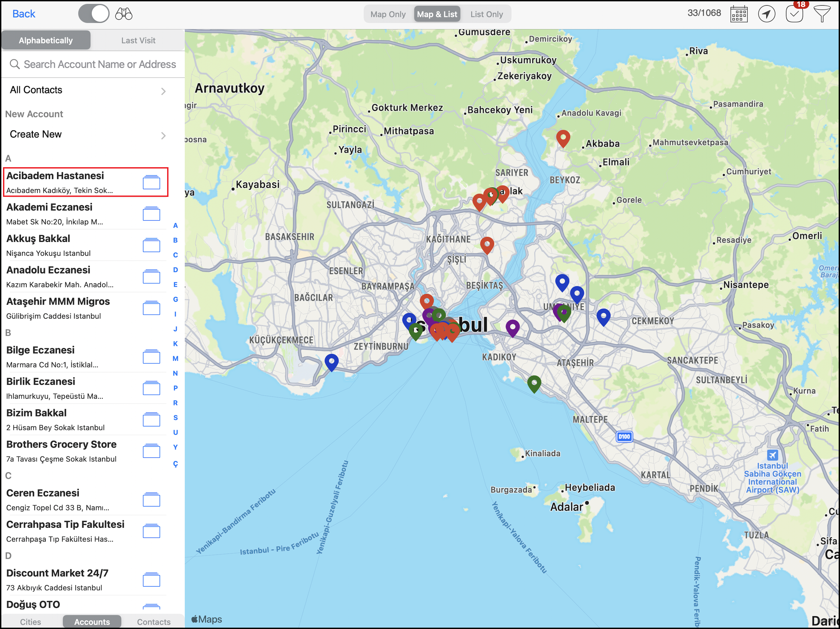The height and width of the screenshot is (629, 840).
Task: Toggle the switch next to Back
Action: point(94,14)
